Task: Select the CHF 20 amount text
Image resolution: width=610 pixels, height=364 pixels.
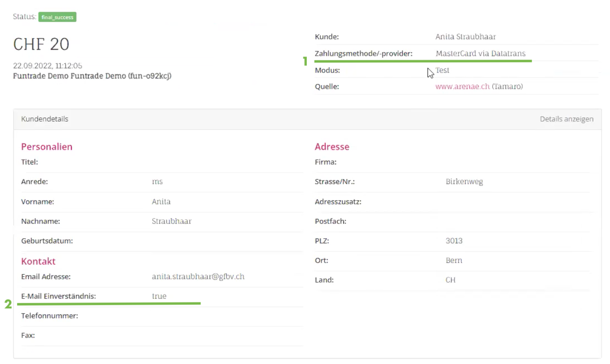Action: pos(41,44)
